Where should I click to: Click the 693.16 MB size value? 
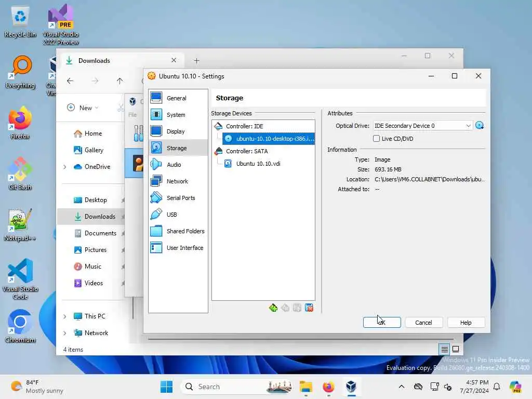[x=388, y=169]
